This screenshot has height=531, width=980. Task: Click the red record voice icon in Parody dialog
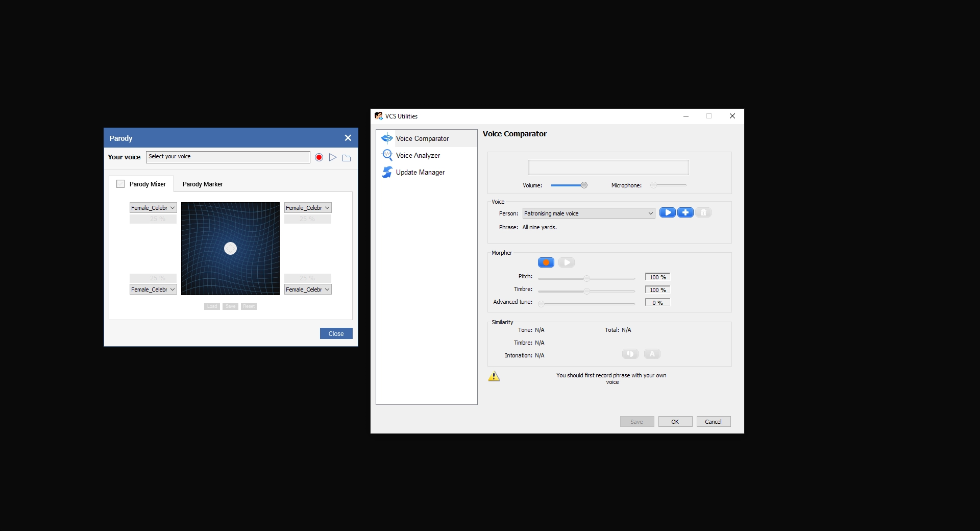click(x=318, y=157)
